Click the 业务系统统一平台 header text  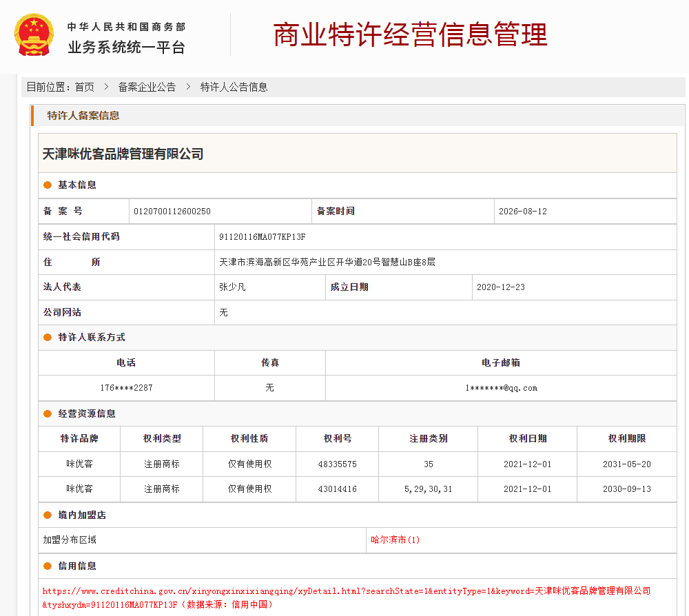(127, 47)
